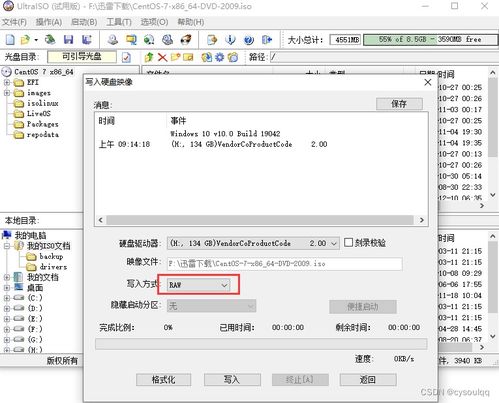Open the 文件(F) menu
499x403 pixels.
coord(14,22)
